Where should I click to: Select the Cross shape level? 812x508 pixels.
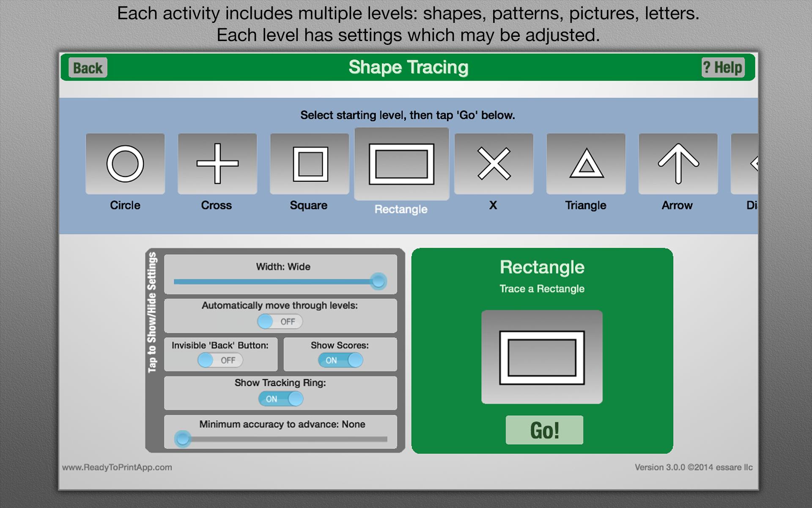217,164
